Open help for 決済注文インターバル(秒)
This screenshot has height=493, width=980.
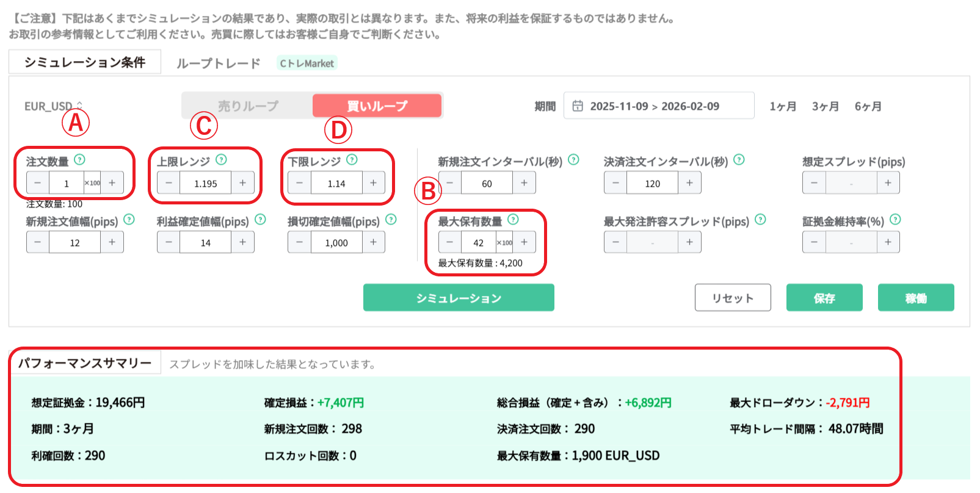click(739, 160)
